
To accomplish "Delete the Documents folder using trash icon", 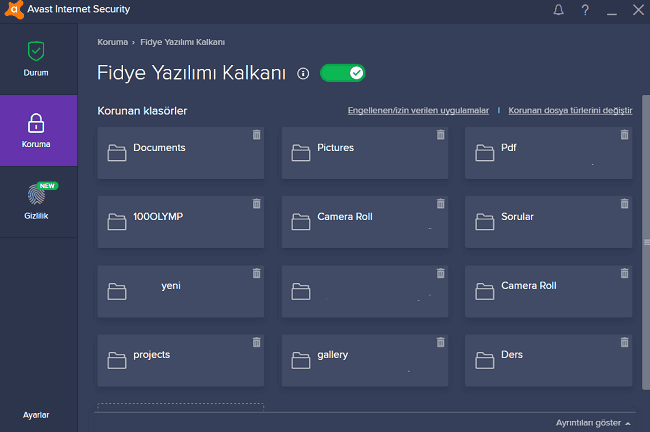I will (256, 134).
